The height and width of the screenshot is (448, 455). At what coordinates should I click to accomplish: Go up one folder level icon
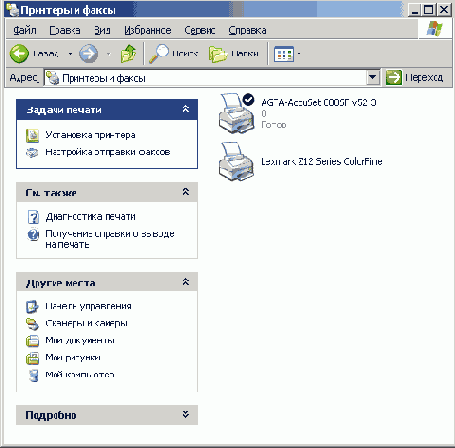point(129,53)
